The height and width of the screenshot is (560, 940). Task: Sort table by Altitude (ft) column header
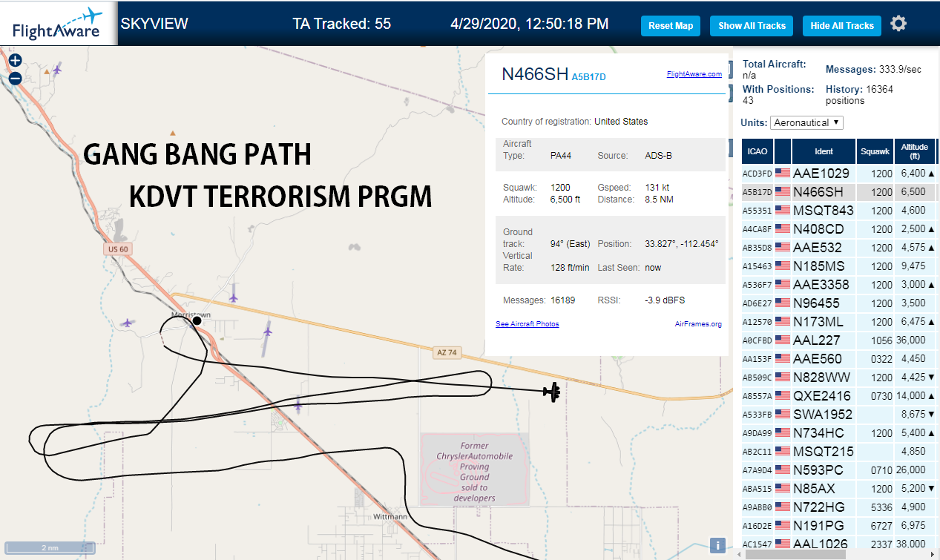[914, 151]
